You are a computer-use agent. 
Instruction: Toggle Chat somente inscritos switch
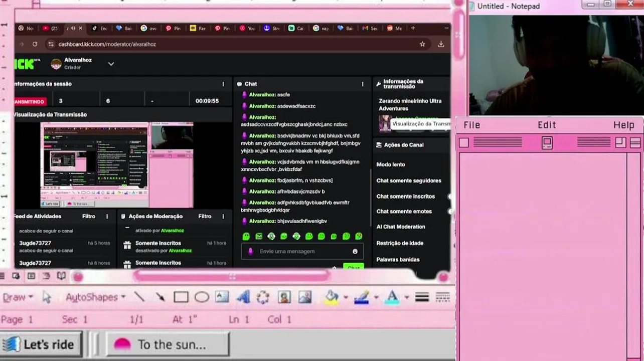[449, 197]
